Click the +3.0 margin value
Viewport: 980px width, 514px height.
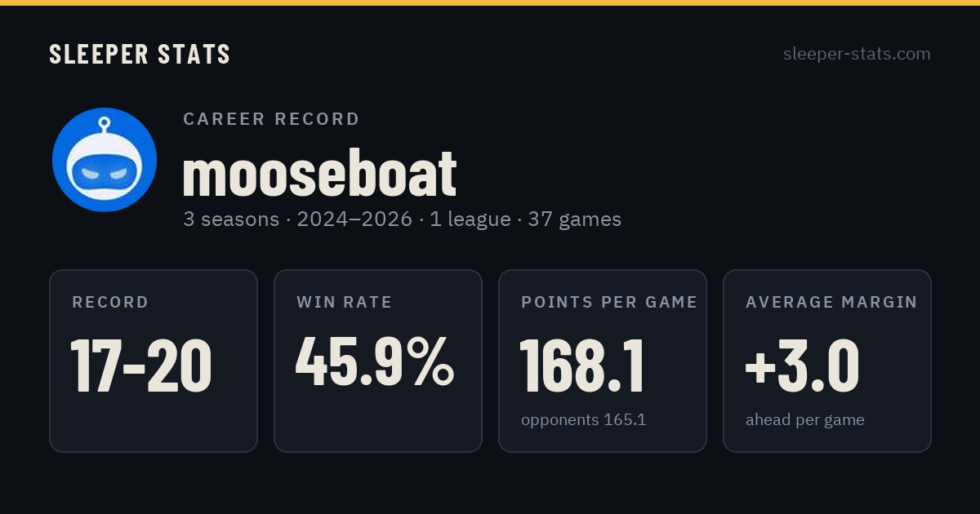802,364
